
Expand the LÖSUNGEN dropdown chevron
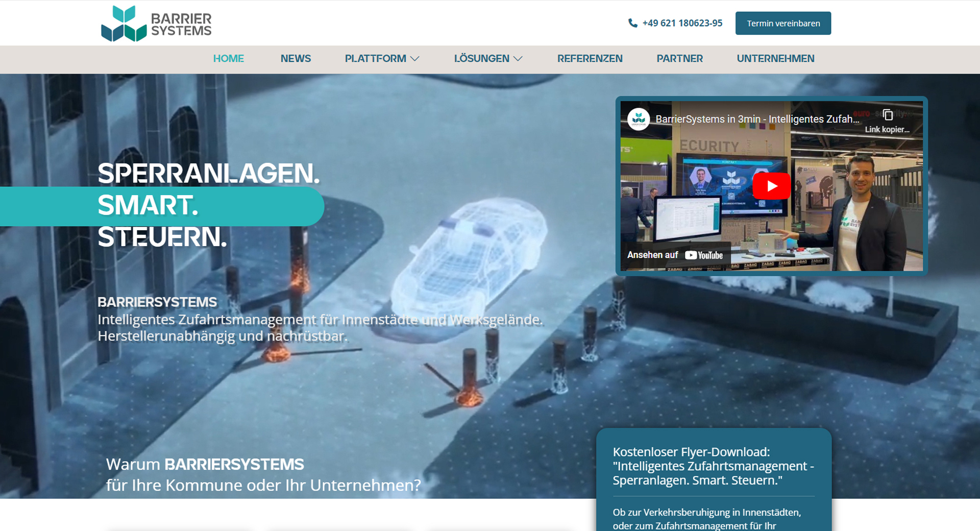[518, 59]
